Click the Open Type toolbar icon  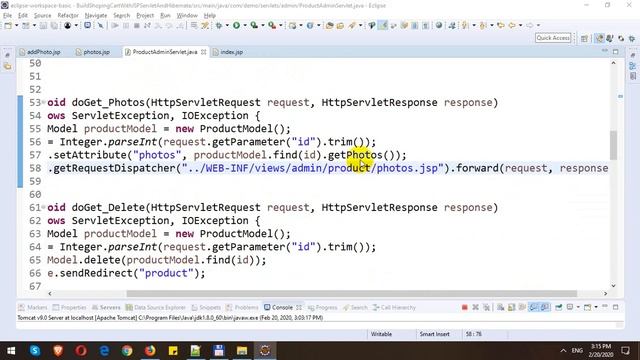click(x=329, y=25)
